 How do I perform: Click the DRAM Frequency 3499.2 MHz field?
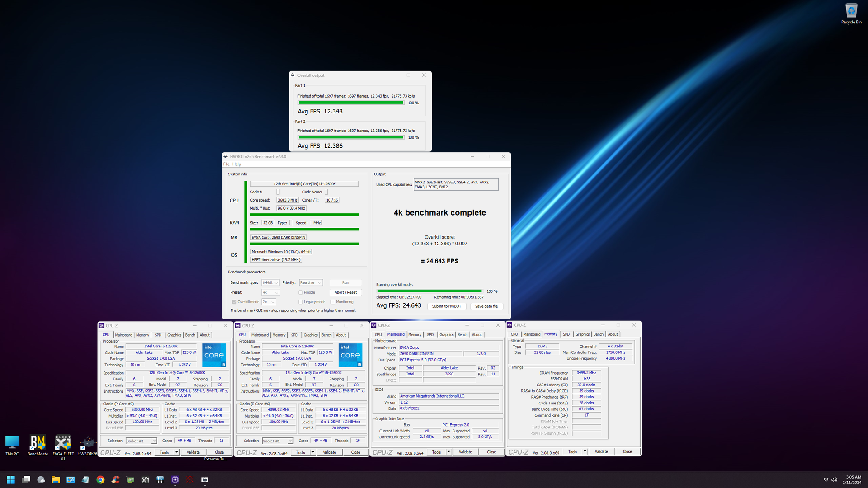point(586,373)
